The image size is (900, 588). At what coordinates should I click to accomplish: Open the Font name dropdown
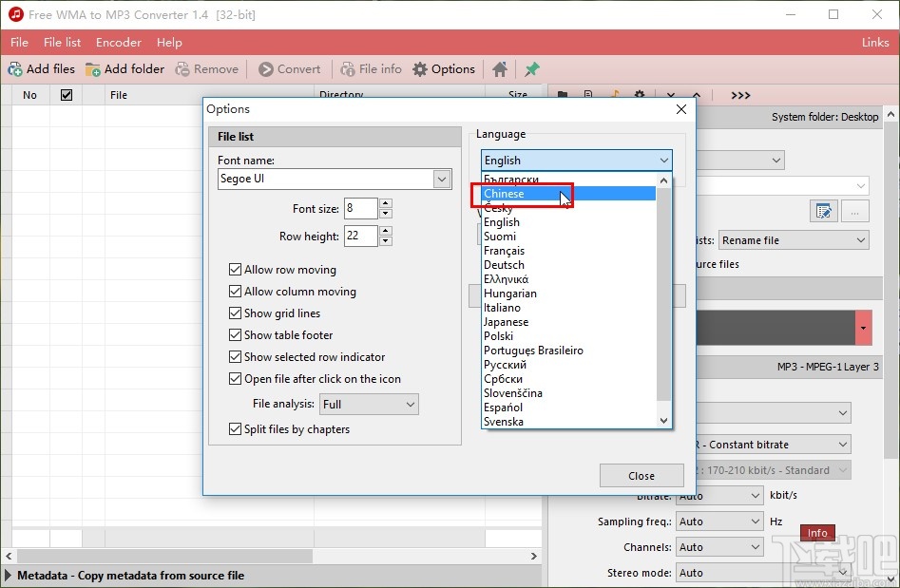(x=440, y=179)
